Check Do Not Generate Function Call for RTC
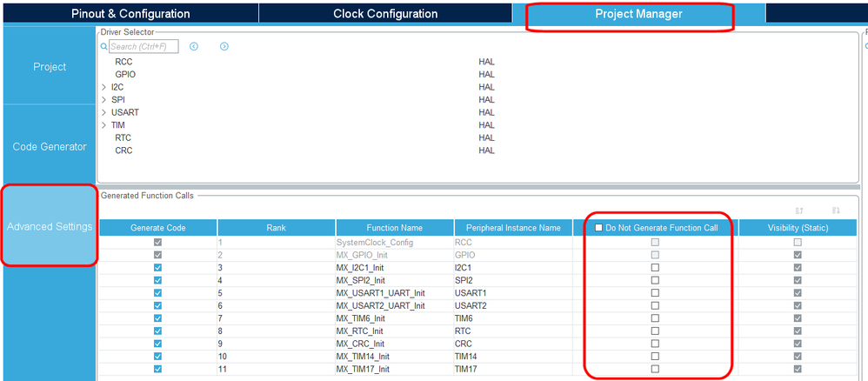The image size is (868, 381). tap(655, 331)
